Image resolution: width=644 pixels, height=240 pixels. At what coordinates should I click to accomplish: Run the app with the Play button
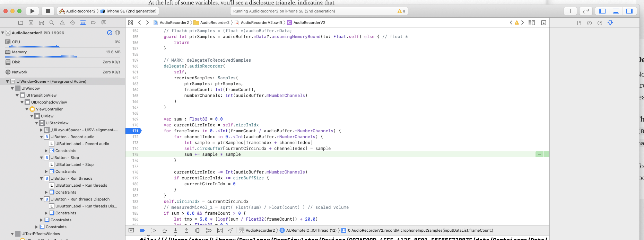tap(32, 11)
